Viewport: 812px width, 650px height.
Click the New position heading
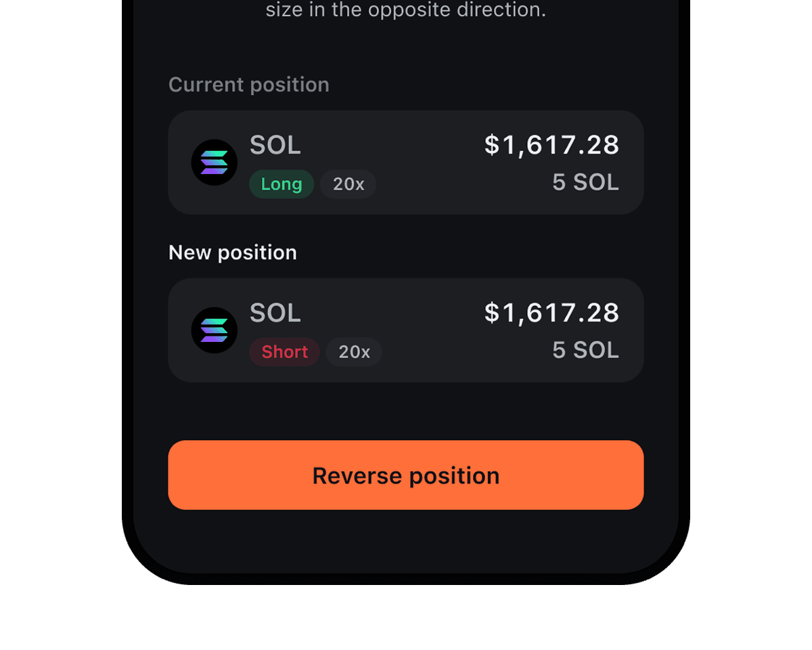[233, 253]
